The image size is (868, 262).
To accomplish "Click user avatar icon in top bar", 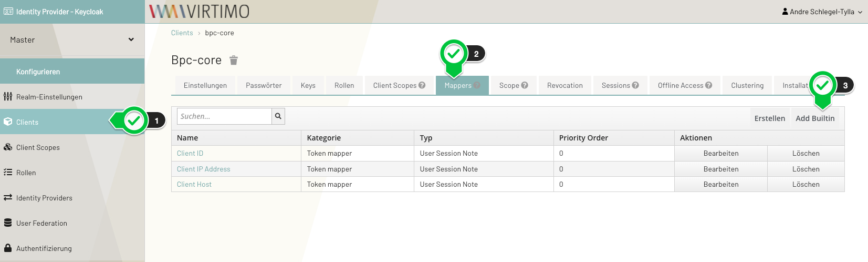I will click(x=785, y=12).
